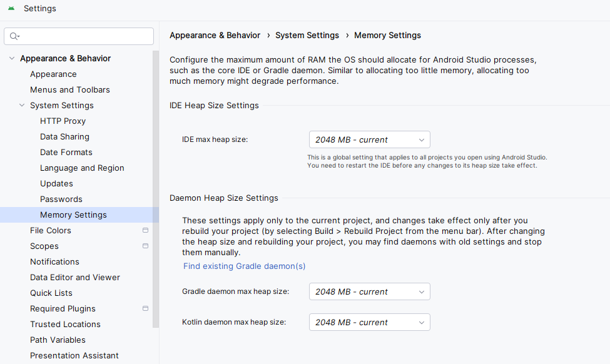Open the Kotlin daemon max heap size dropdown
The width and height of the screenshot is (610, 364).
370,322
